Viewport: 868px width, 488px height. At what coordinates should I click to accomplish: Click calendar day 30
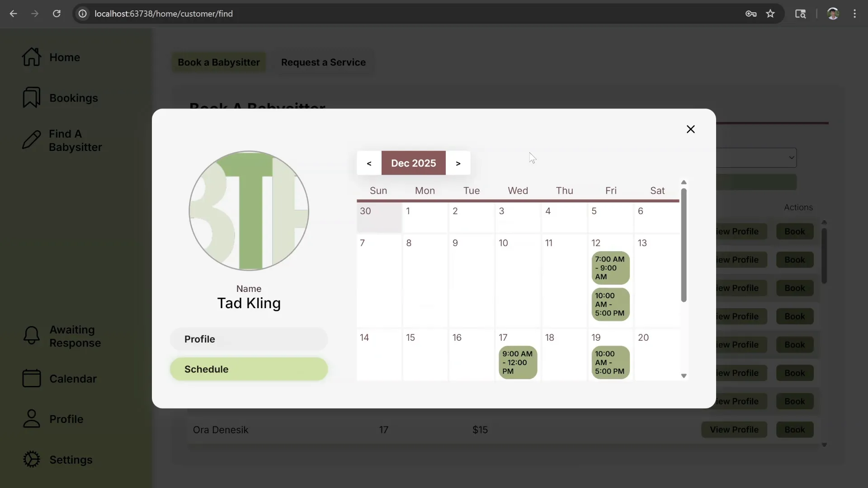[379, 217]
